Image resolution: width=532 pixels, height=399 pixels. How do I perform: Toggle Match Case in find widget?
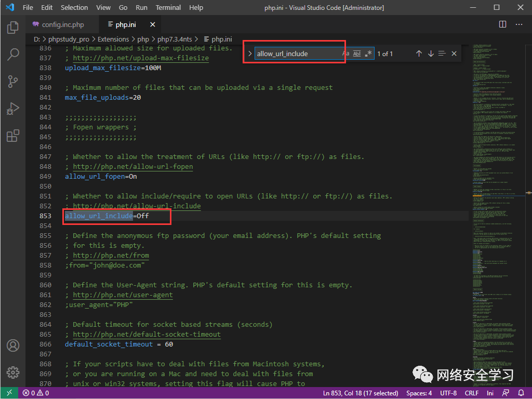coord(345,54)
